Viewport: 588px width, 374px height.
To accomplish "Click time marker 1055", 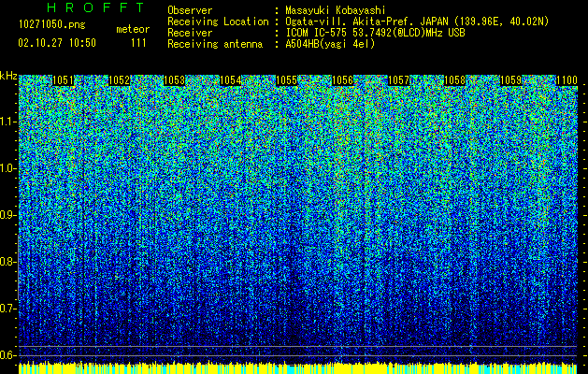I will coord(287,80).
